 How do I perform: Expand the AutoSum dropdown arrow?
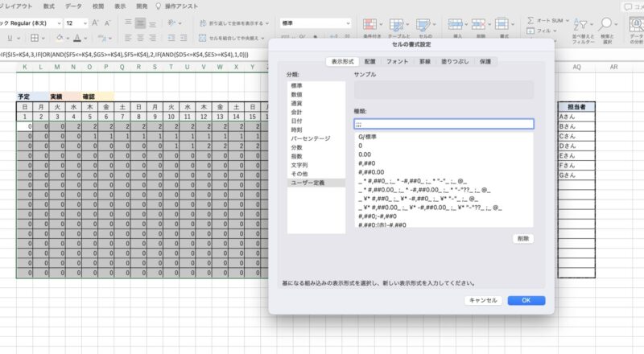[568, 21]
